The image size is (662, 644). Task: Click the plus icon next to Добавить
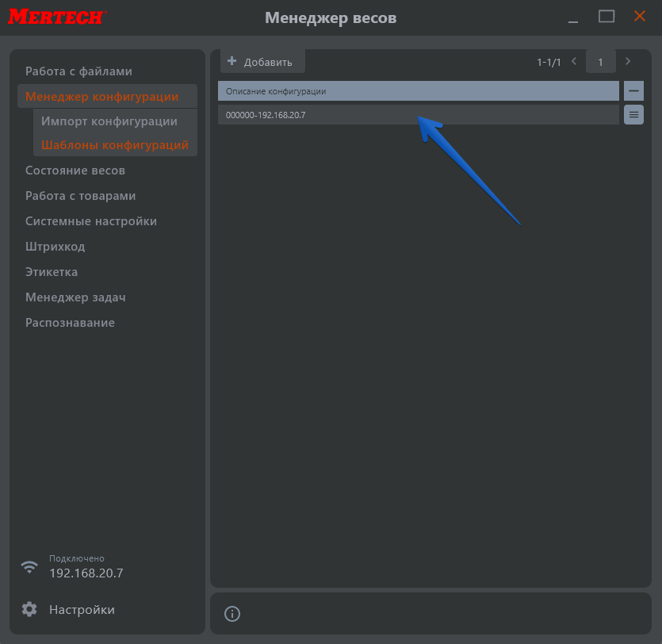(x=232, y=61)
